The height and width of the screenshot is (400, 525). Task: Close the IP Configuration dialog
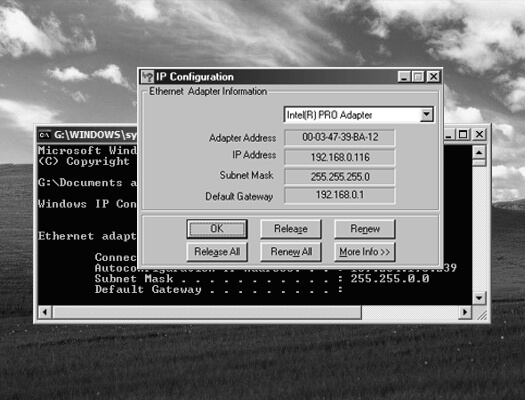pos(433,77)
